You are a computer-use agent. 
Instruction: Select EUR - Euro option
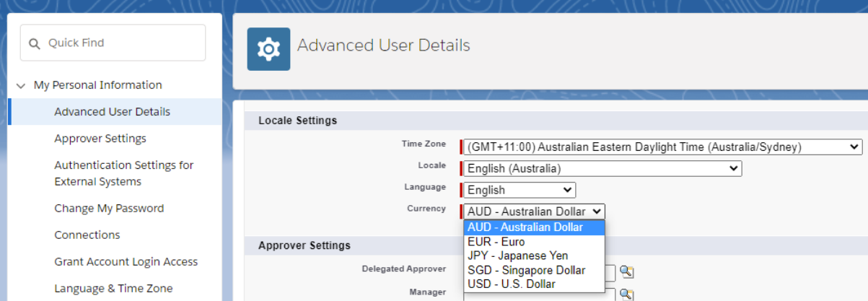[x=534, y=242]
